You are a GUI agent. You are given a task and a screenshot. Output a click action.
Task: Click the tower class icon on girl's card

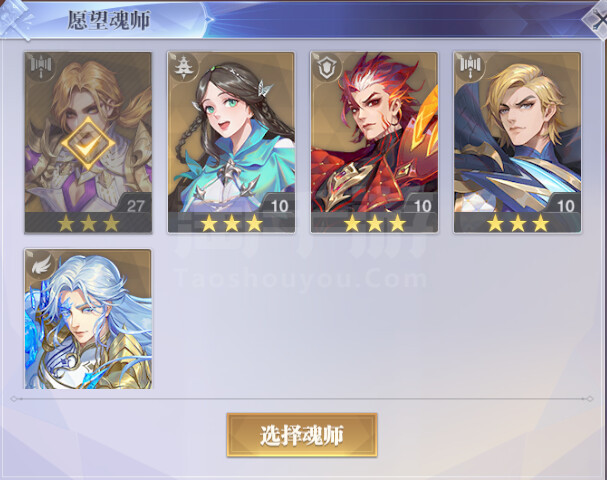(184, 68)
